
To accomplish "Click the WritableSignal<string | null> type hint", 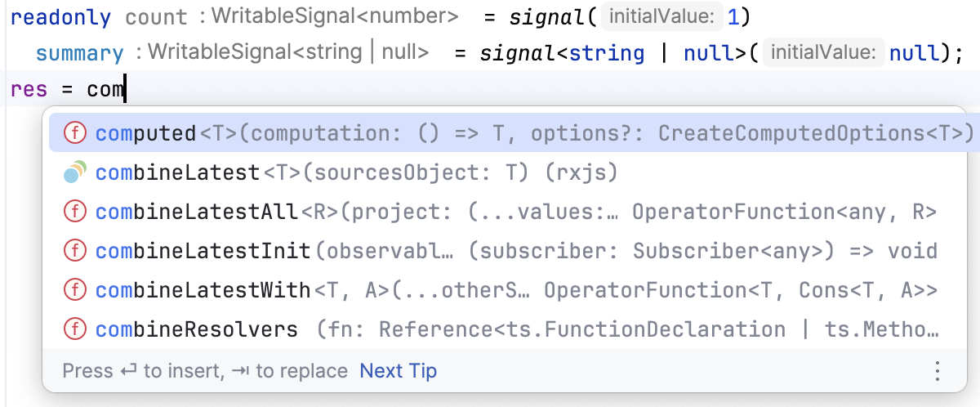I will (x=282, y=53).
